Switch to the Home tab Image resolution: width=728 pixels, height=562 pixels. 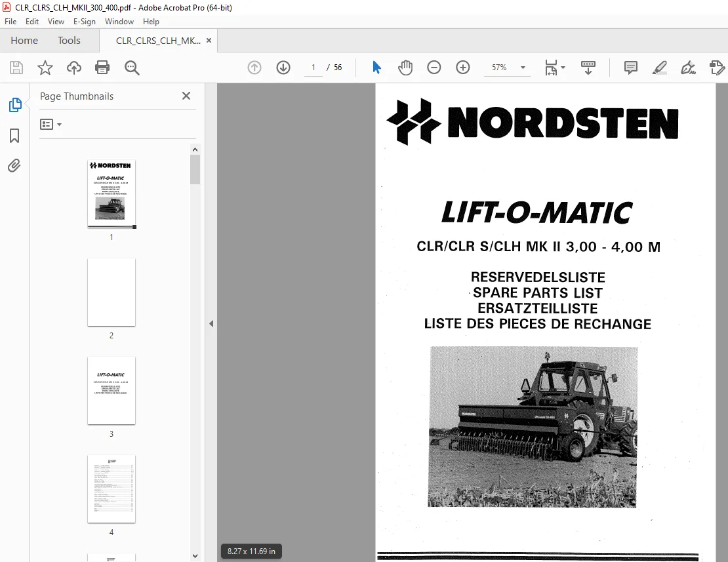24,41
